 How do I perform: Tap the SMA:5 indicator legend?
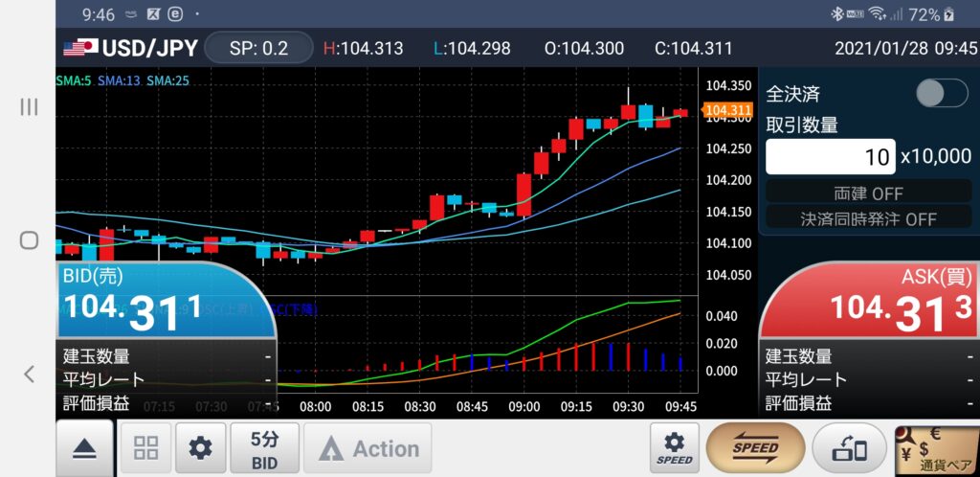(74, 80)
